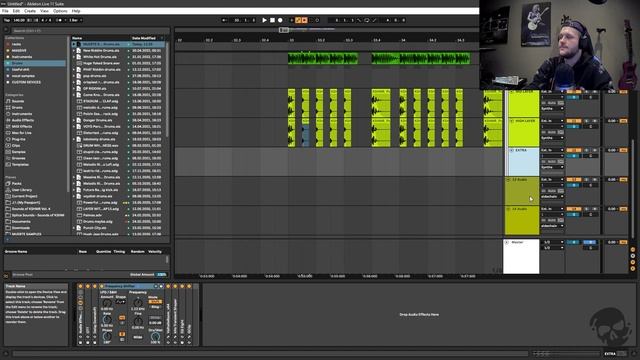Viewport: 640px width, 360px height.
Task: Open EXTRA track 'Ext. In' input dropdown
Action: 552,150
